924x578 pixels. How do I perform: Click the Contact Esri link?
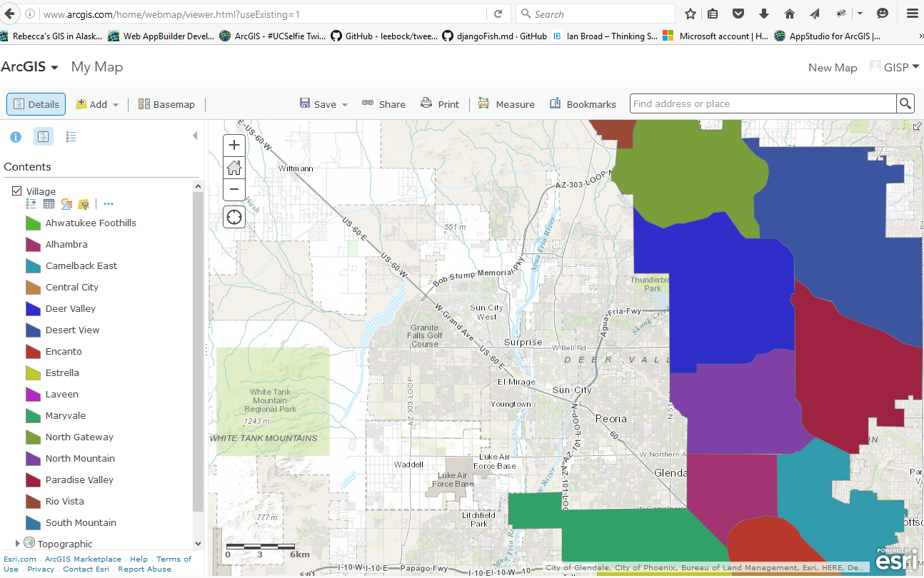coord(86,569)
